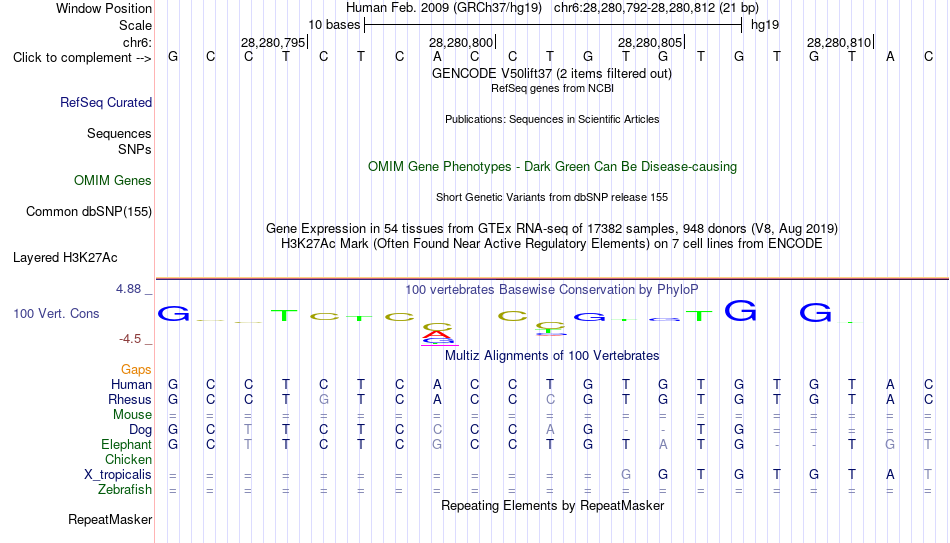
Task: Click the large blue G conservation logo at far left
Action: coord(173,313)
